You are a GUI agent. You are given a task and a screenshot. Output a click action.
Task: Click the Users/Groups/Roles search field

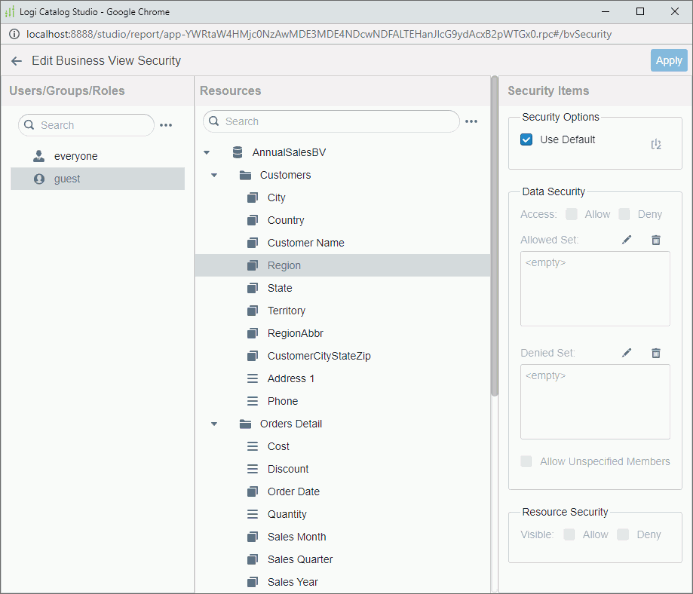click(86, 125)
